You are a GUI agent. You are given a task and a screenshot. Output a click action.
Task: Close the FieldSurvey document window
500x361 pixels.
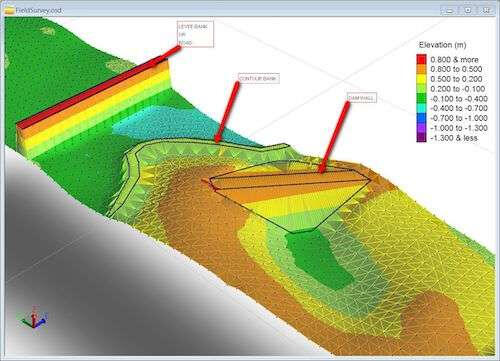click(x=487, y=10)
